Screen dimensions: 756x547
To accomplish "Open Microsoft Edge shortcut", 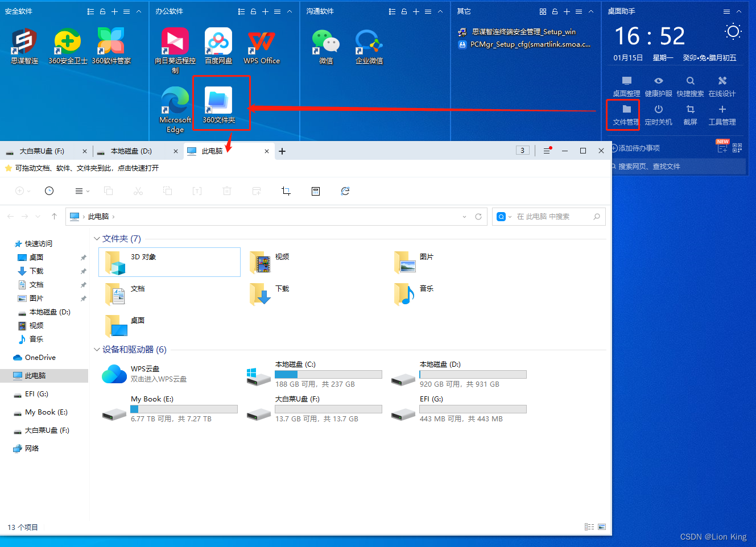I will click(175, 109).
